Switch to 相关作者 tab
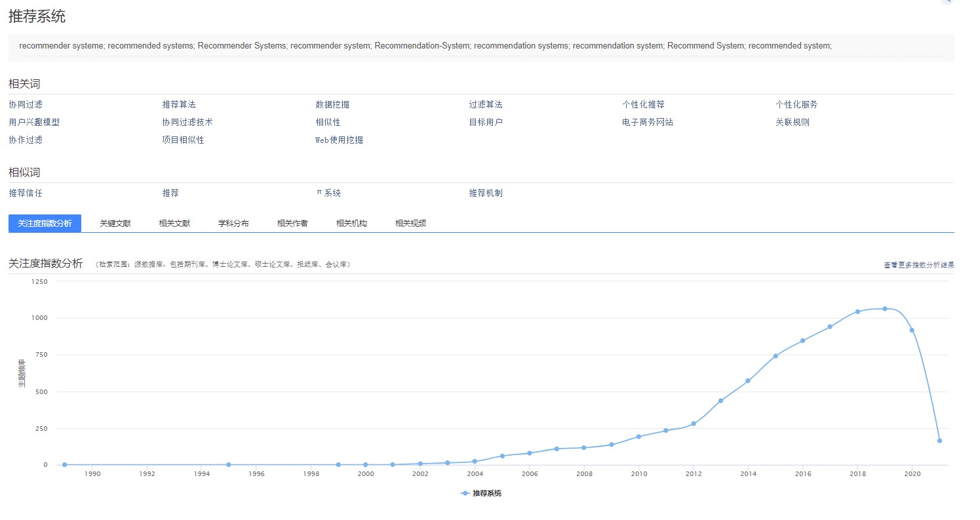980x520 pixels. [292, 224]
